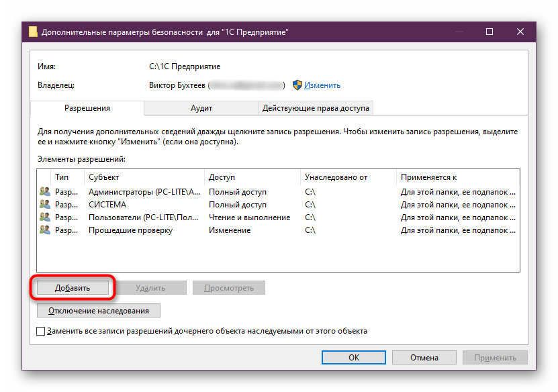558x392 pixels.
Task: Select the Пользователи (PC-LITE\Пол... entry
Action: 144,217
